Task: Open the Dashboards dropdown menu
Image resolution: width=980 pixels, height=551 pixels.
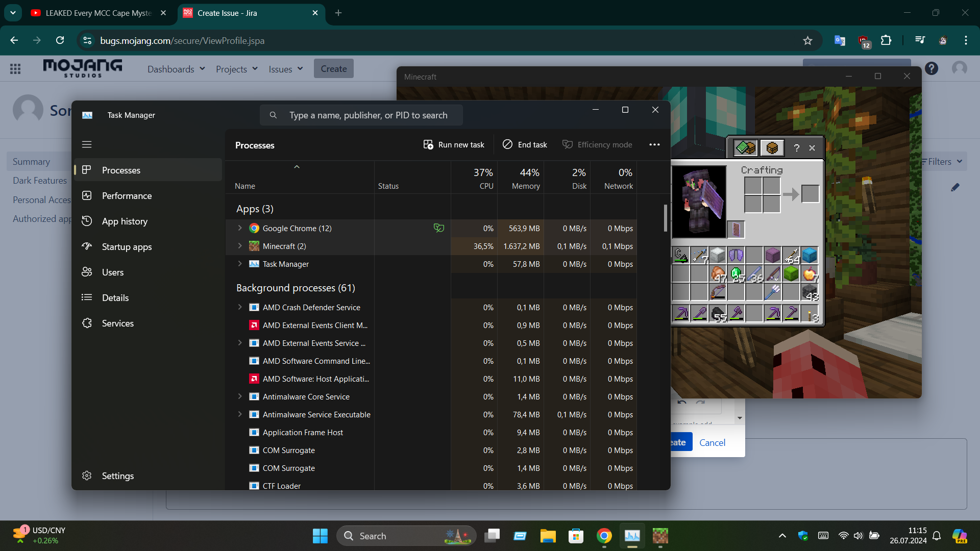Action: 176,69
